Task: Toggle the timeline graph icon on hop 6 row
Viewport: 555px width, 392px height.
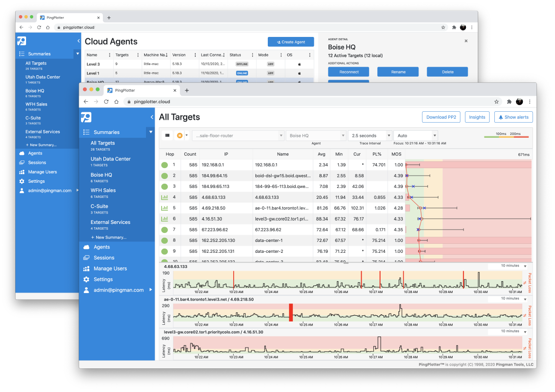Action: click(164, 219)
